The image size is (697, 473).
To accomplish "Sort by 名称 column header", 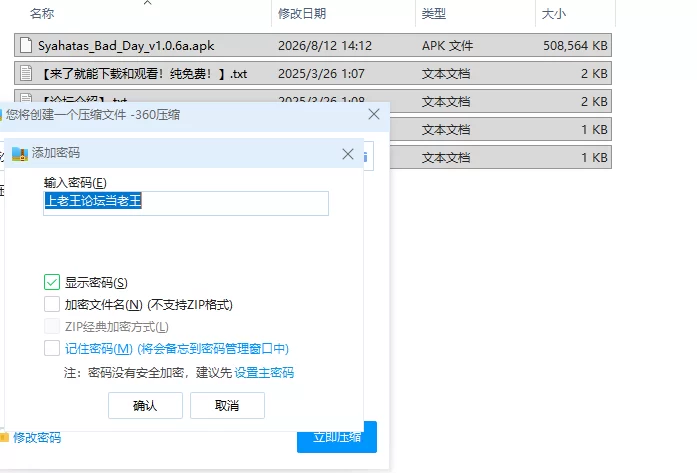I will click(42, 13).
